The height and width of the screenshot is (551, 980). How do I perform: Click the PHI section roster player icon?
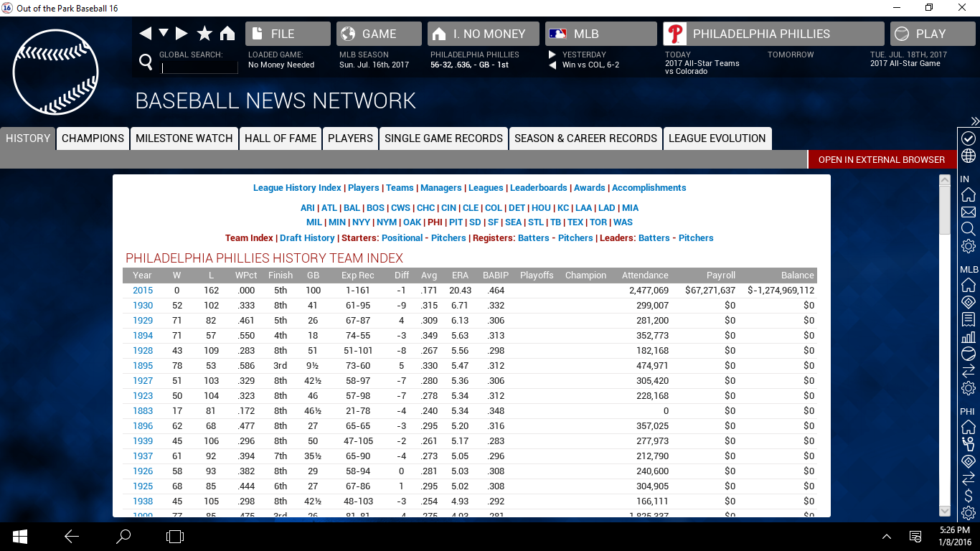(969, 444)
